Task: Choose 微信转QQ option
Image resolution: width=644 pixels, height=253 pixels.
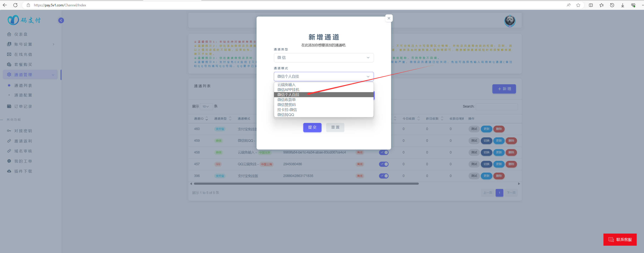Action: (323, 115)
